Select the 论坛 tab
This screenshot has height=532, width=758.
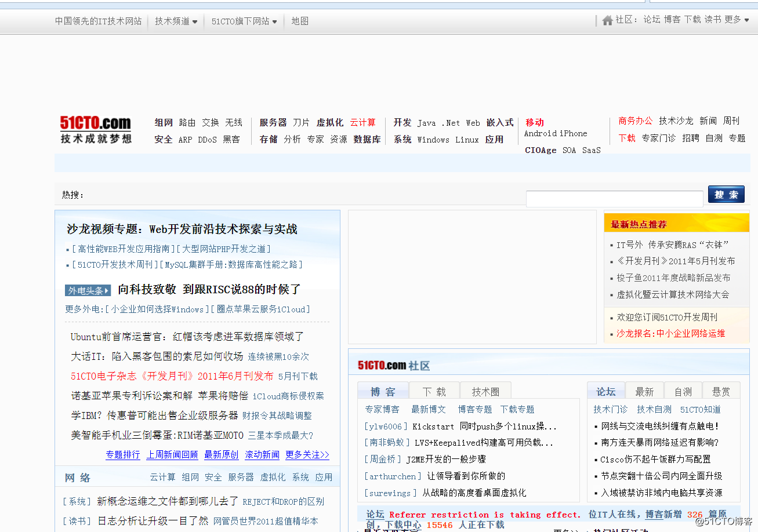click(x=606, y=392)
